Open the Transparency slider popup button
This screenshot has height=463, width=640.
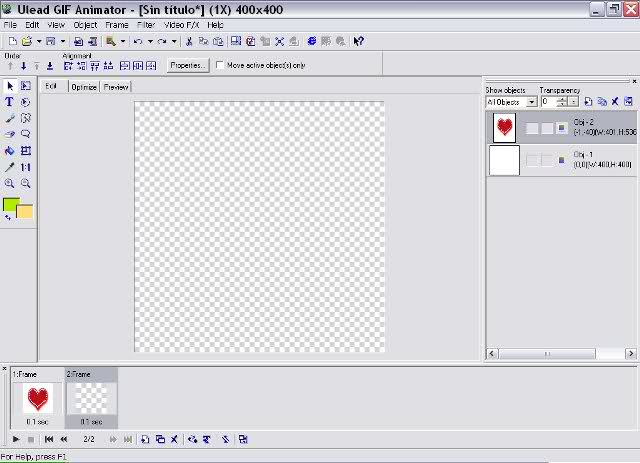(x=574, y=102)
